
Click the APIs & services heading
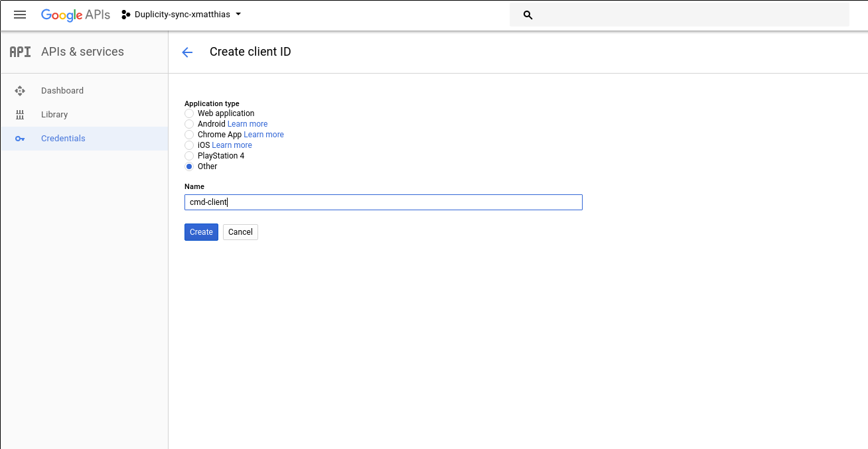click(82, 52)
